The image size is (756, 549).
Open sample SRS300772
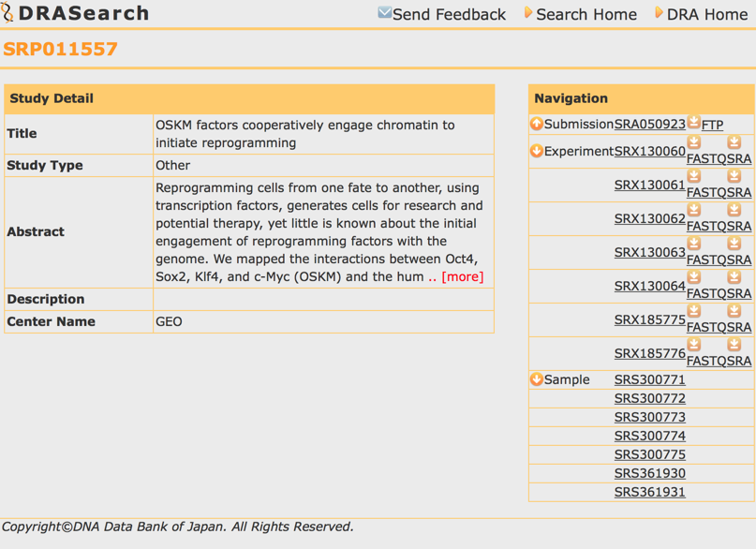tap(649, 398)
